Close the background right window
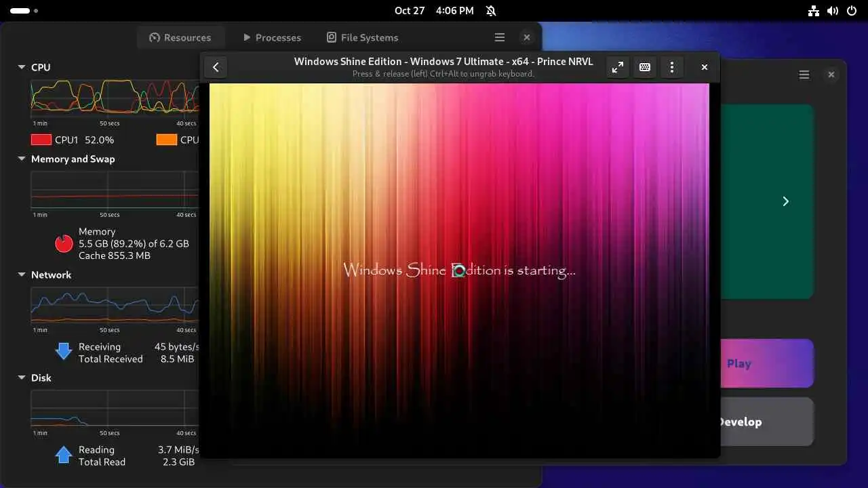The image size is (868, 488). coord(831,75)
